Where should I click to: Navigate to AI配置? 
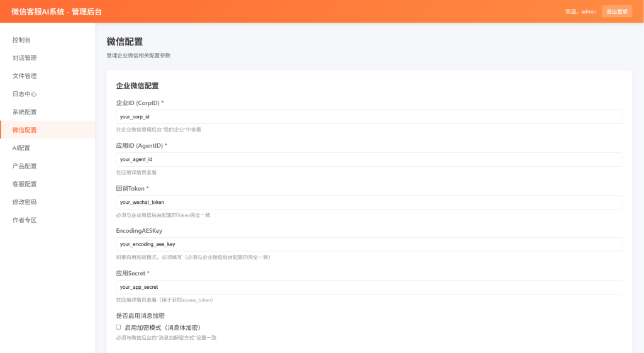[x=48, y=148]
